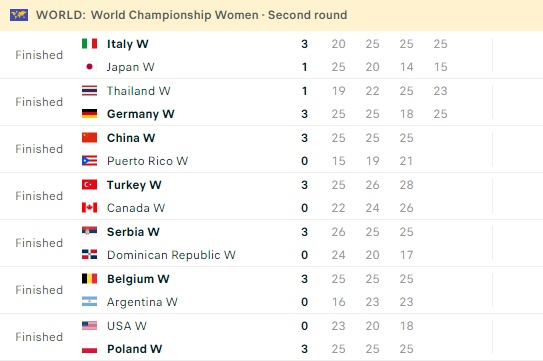The image size is (543, 361).
Task: Open the Argentina W team name
Action: tap(142, 302)
